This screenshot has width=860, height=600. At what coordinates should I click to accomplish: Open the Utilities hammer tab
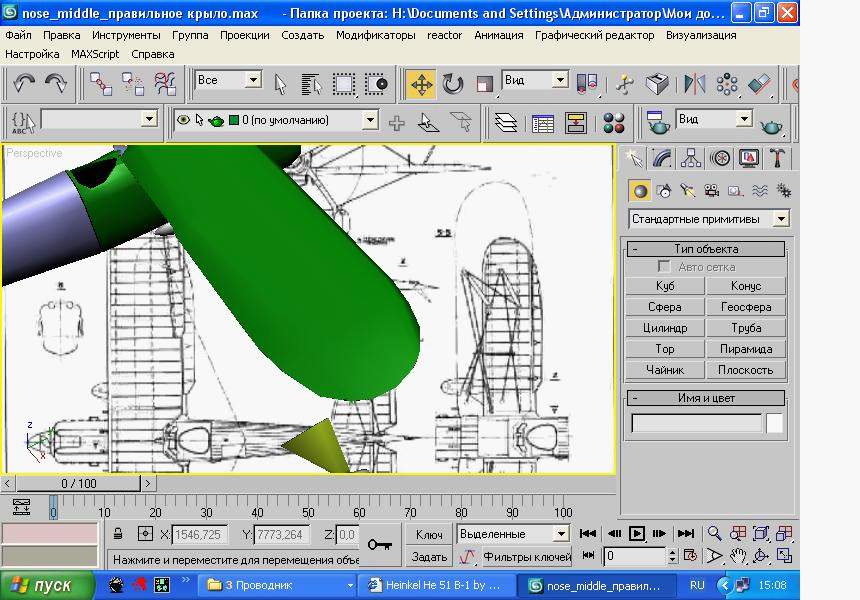point(777,158)
